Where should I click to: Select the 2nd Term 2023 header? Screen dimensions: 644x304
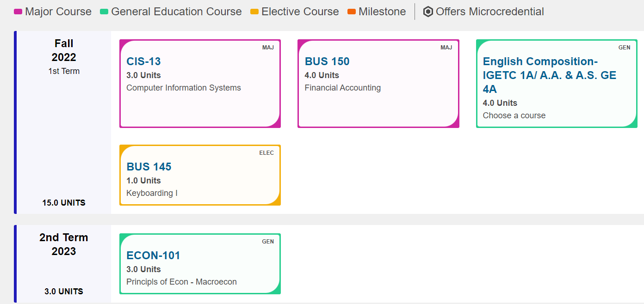(64, 244)
